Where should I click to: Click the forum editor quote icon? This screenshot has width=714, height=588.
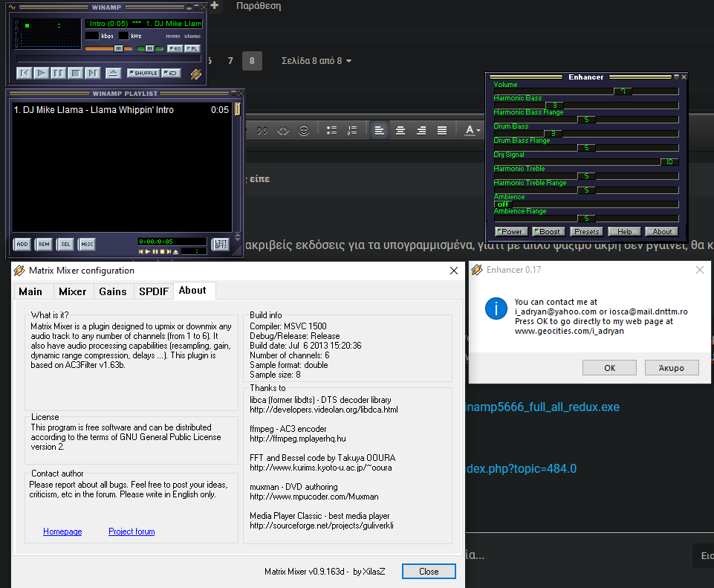point(262,131)
